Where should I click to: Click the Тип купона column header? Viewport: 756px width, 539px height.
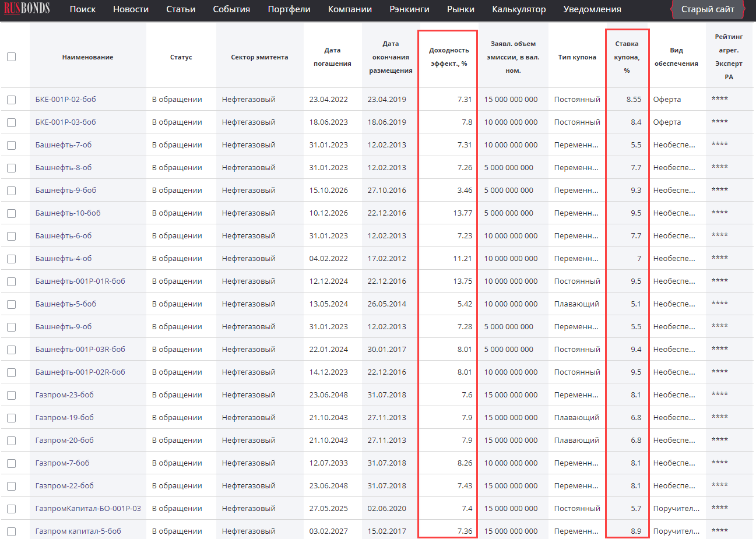[x=577, y=57]
